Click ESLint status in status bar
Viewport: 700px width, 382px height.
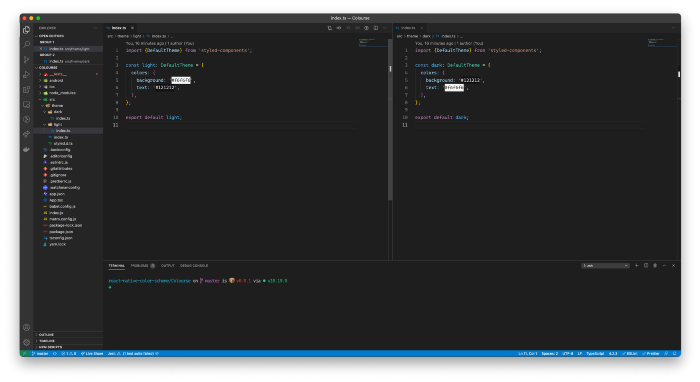630,353
